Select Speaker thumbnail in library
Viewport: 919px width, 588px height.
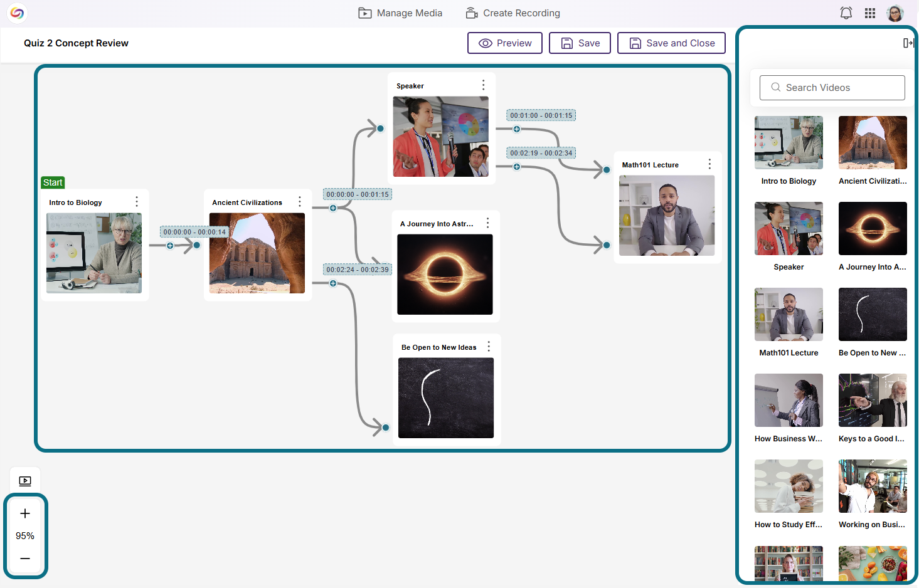(x=789, y=228)
